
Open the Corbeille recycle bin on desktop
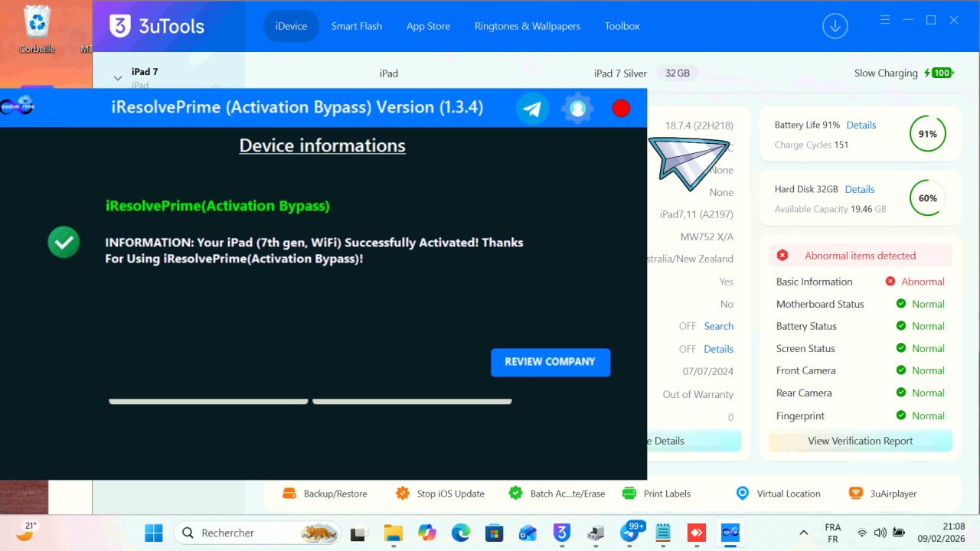click(37, 29)
